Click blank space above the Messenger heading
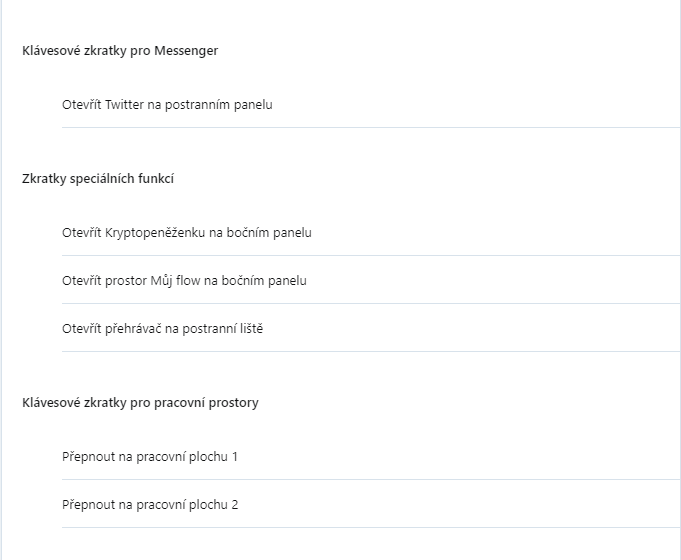 [340, 20]
